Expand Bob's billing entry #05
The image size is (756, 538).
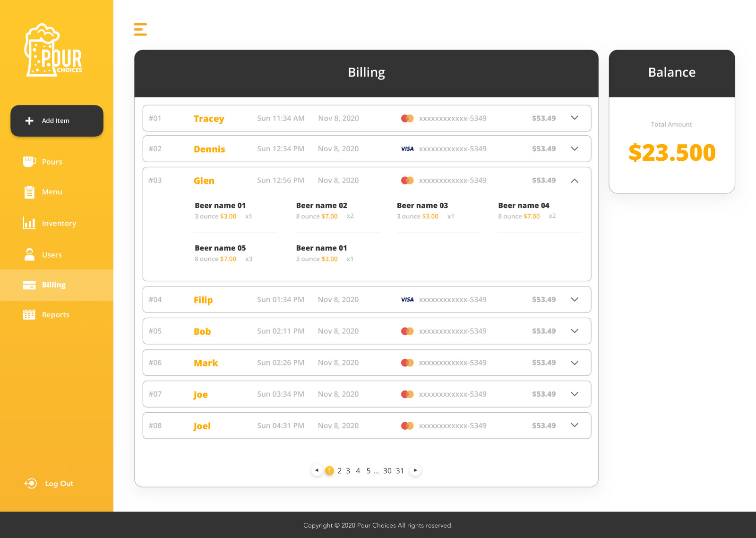(x=575, y=331)
